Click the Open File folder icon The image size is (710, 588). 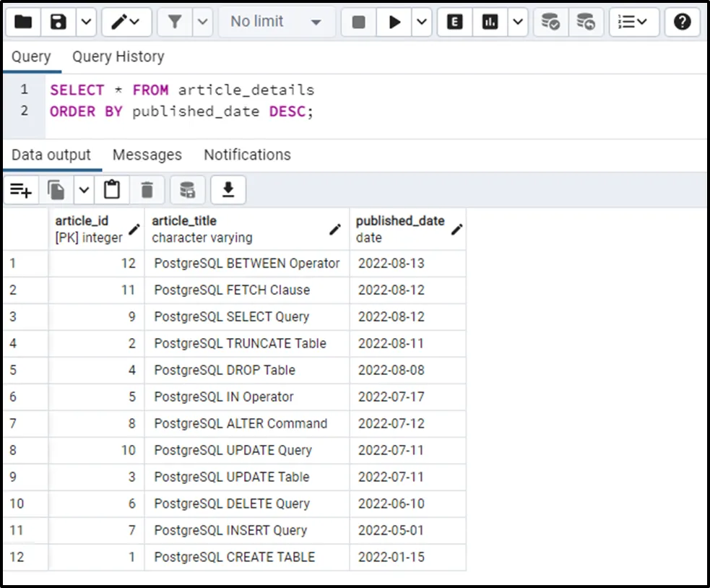23,22
